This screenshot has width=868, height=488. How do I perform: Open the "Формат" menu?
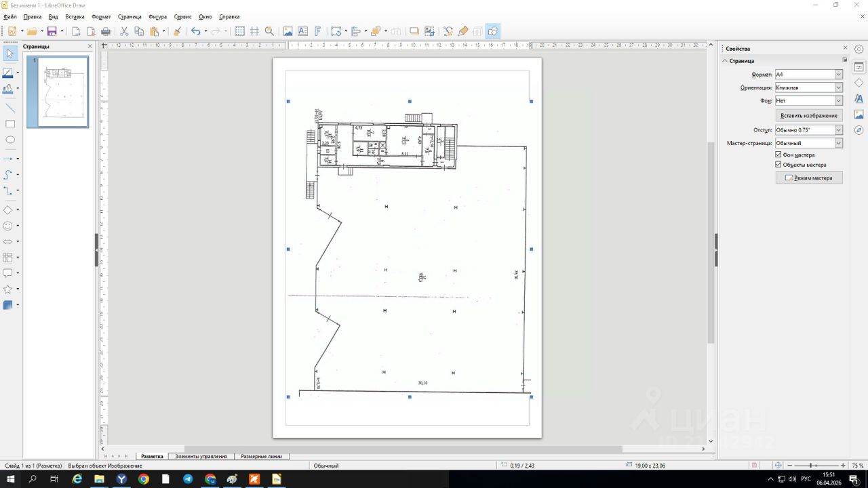tap(101, 16)
